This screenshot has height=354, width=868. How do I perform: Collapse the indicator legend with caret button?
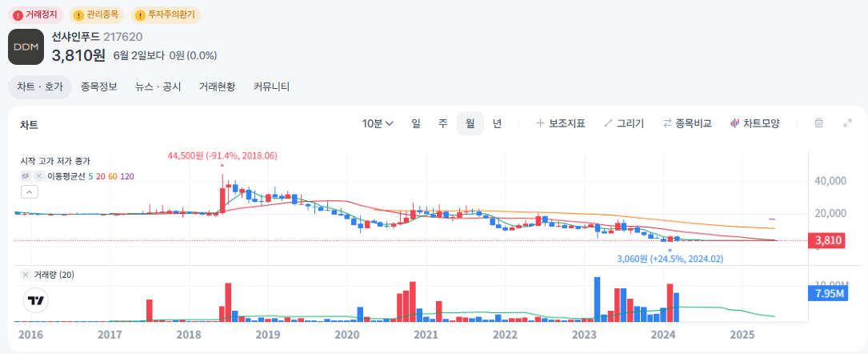(30, 192)
